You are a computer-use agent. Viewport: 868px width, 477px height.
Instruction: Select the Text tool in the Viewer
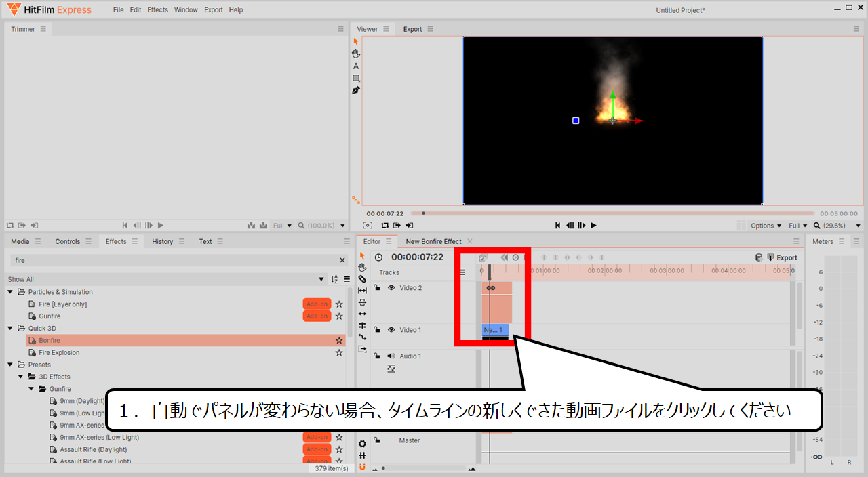(x=356, y=66)
